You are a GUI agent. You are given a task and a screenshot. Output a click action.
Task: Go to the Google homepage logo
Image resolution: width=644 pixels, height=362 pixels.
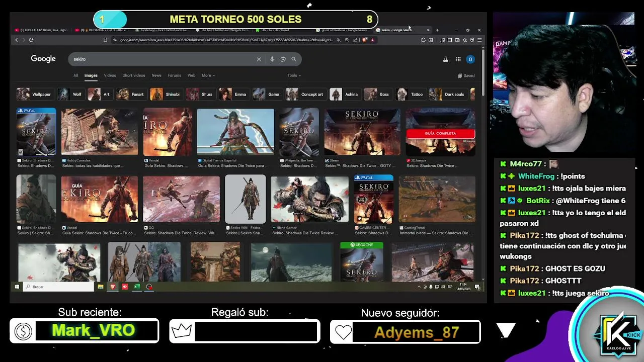coord(43,59)
